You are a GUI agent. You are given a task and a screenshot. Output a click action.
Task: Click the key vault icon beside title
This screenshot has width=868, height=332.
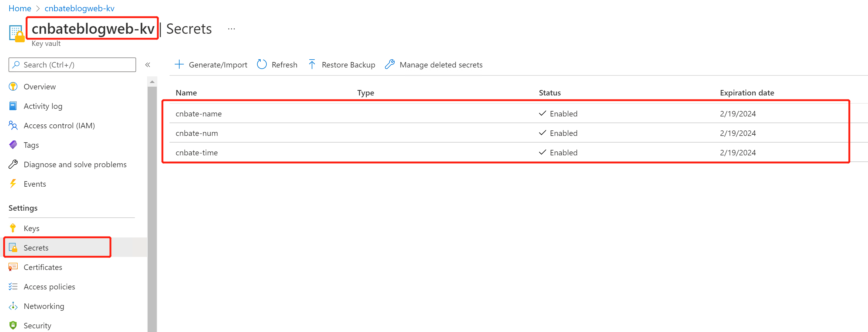coord(16,34)
